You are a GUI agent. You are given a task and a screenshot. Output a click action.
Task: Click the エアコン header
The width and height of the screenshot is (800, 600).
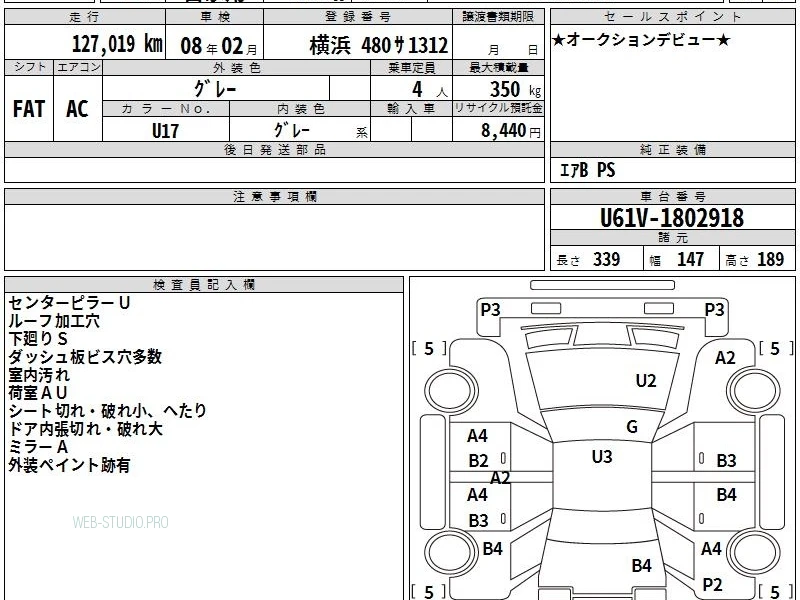pos(78,67)
